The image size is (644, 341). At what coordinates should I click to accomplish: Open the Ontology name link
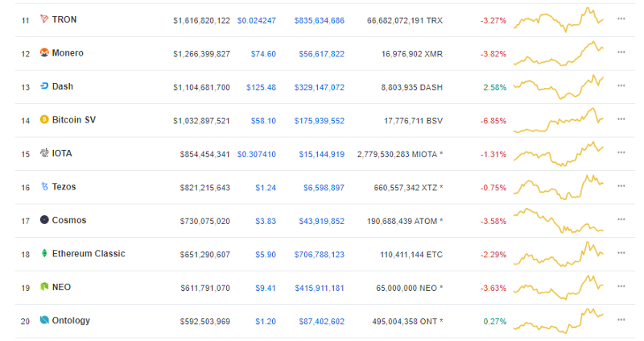(x=71, y=320)
